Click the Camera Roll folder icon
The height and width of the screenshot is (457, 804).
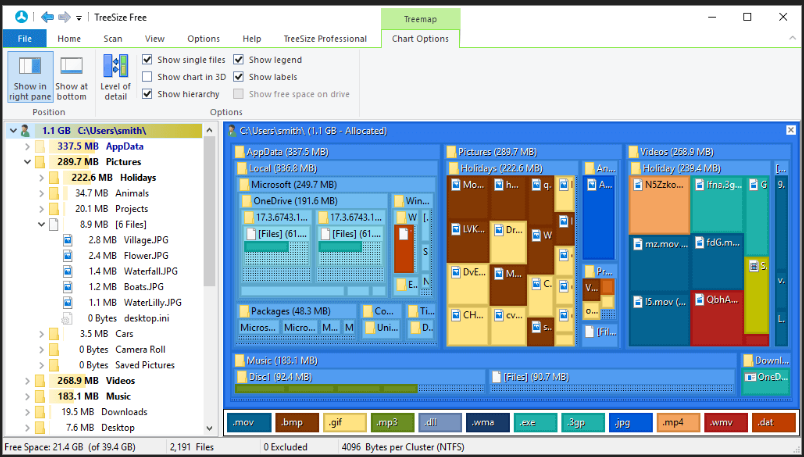tap(54, 349)
